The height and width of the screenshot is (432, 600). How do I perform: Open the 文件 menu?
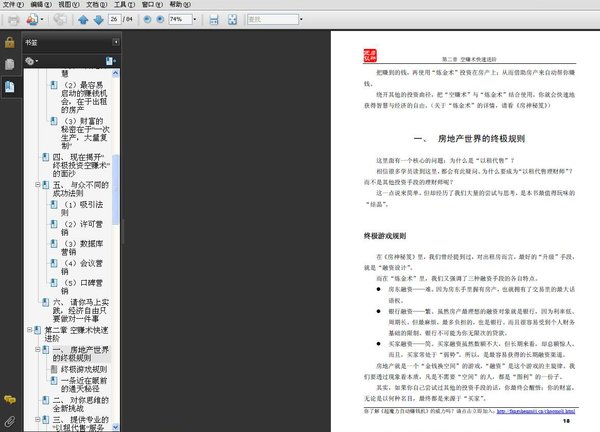click(11, 5)
